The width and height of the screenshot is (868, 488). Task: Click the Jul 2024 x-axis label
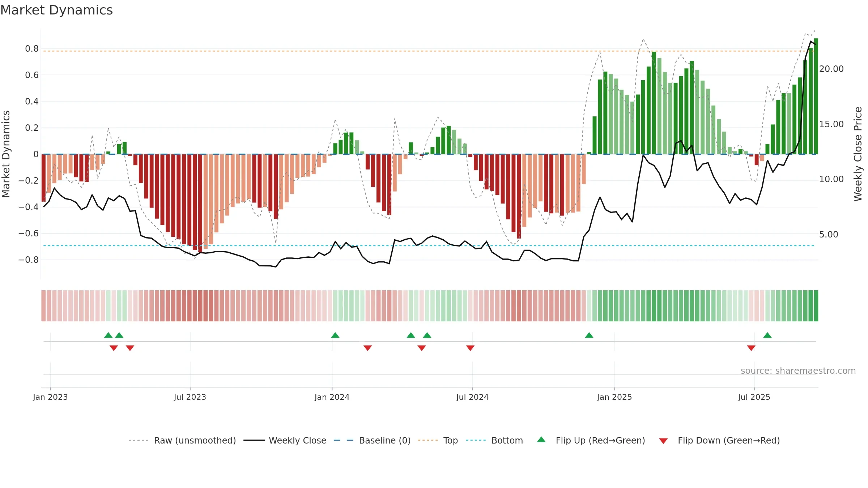[472, 397]
